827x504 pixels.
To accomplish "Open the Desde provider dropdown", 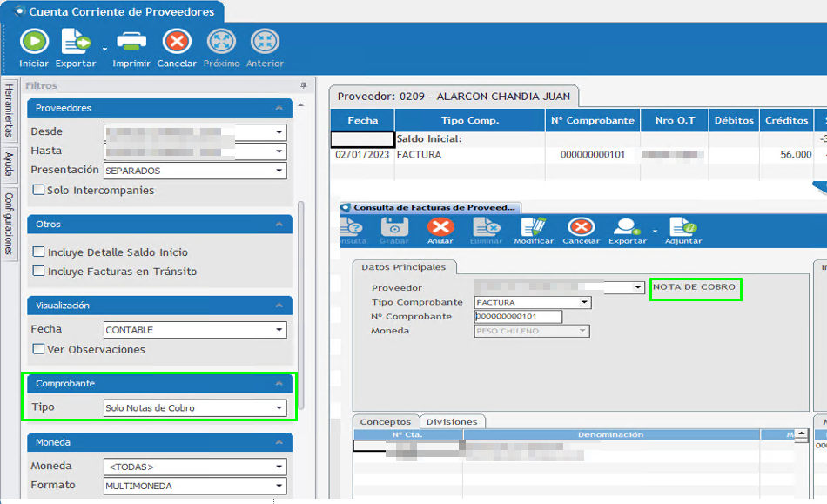I will click(x=279, y=132).
